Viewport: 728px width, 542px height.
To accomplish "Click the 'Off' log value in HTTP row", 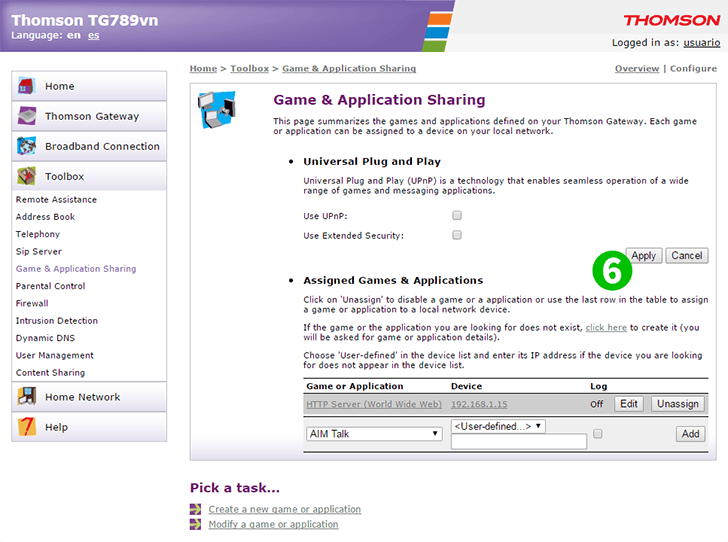I will click(597, 404).
